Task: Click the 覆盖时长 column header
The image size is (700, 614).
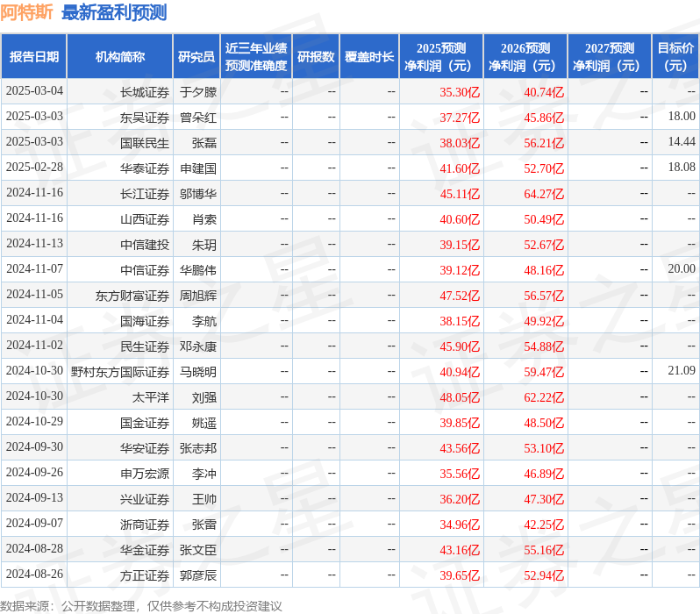Action: point(369,57)
